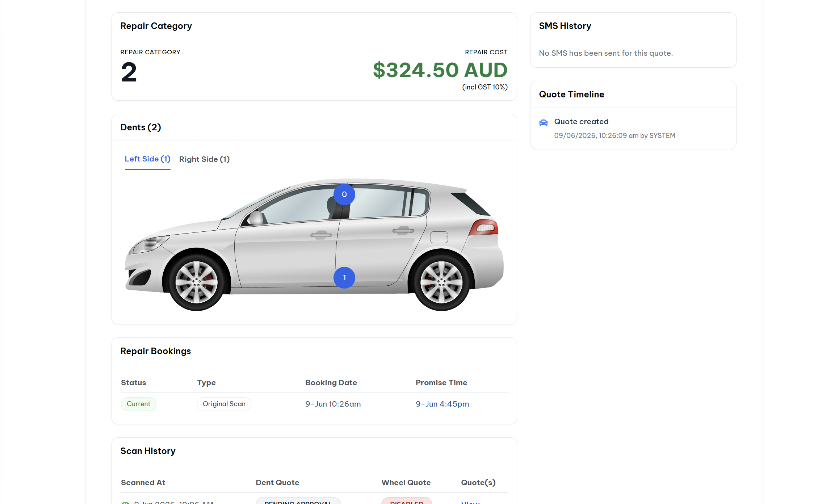Click the car icon beside Quote created
This screenshot has height=504, width=839.
[543, 122]
